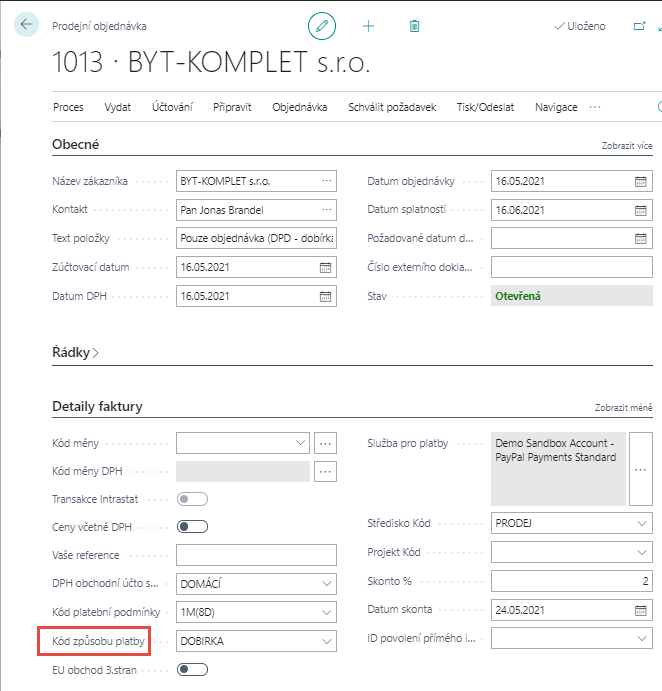Open the Účtování menu
This screenshot has height=691, width=662.
coord(172,107)
